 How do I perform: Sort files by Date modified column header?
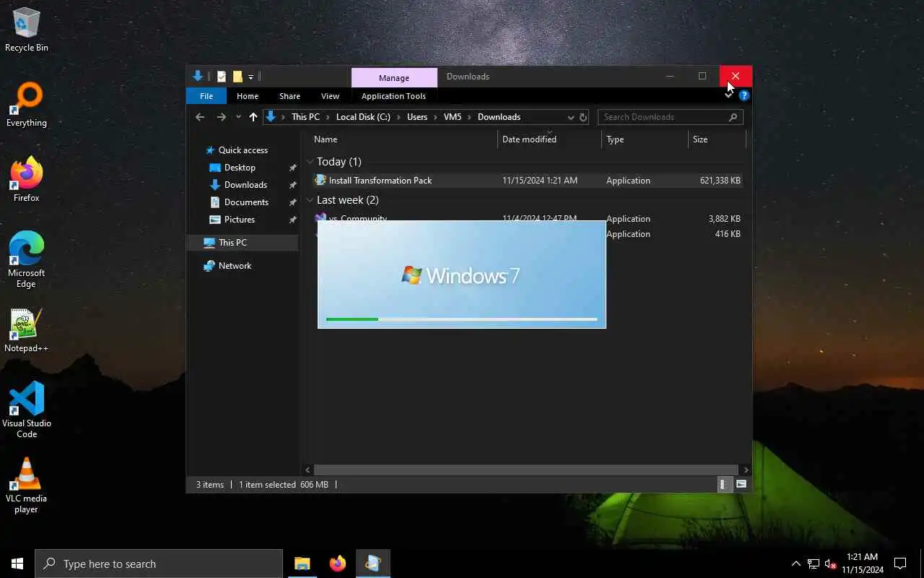click(549, 139)
